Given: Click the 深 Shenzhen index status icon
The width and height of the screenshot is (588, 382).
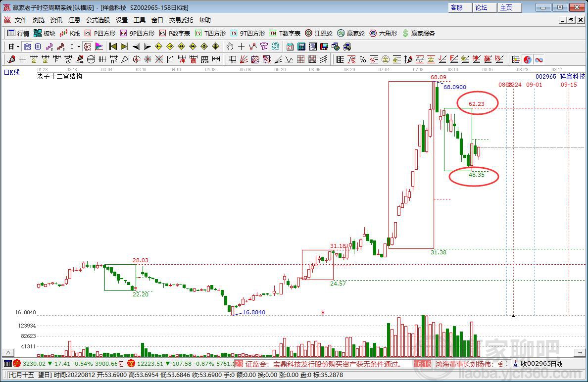Looking at the screenshot, I should pos(131,364).
